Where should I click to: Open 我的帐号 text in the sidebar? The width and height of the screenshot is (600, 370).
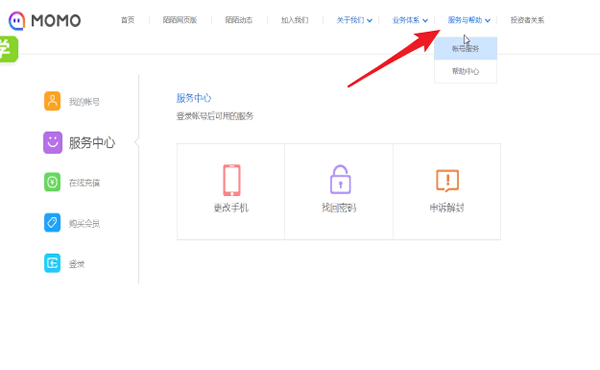tap(84, 102)
